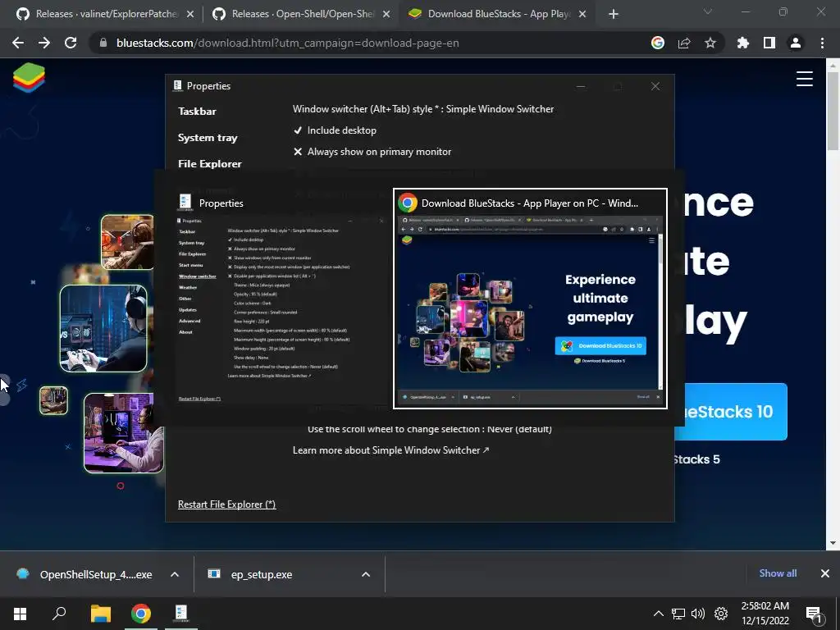Viewport: 840px width, 630px height.
Task: Click Chrome taskbar icon
Action: tap(141, 614)
